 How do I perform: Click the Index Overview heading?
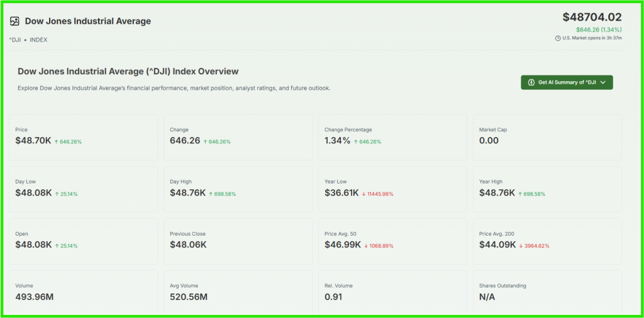pyautogui.click(x=128, y=72)
